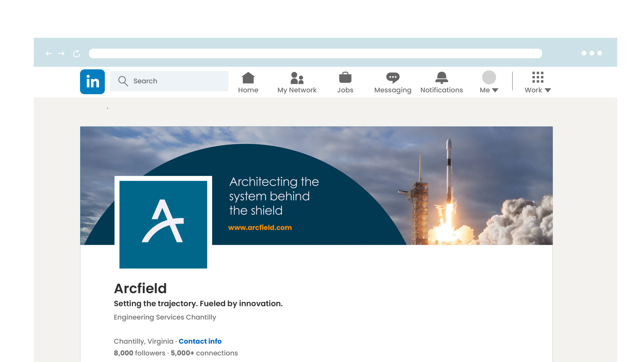The width and height of the screenshot is (644, 362).
Task: Click the Arcfield company name heading
Action: 140,288
